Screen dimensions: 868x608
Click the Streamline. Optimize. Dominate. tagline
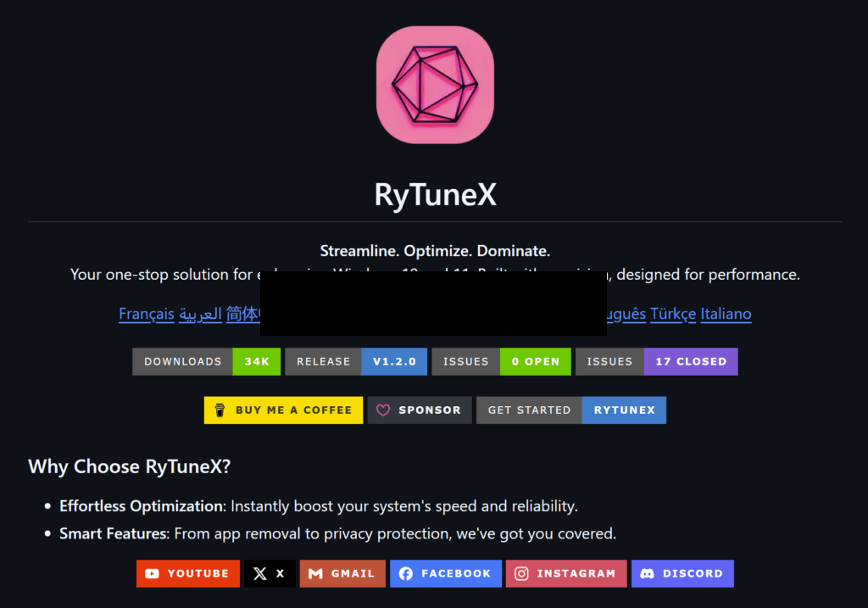(x=435, y=251)
